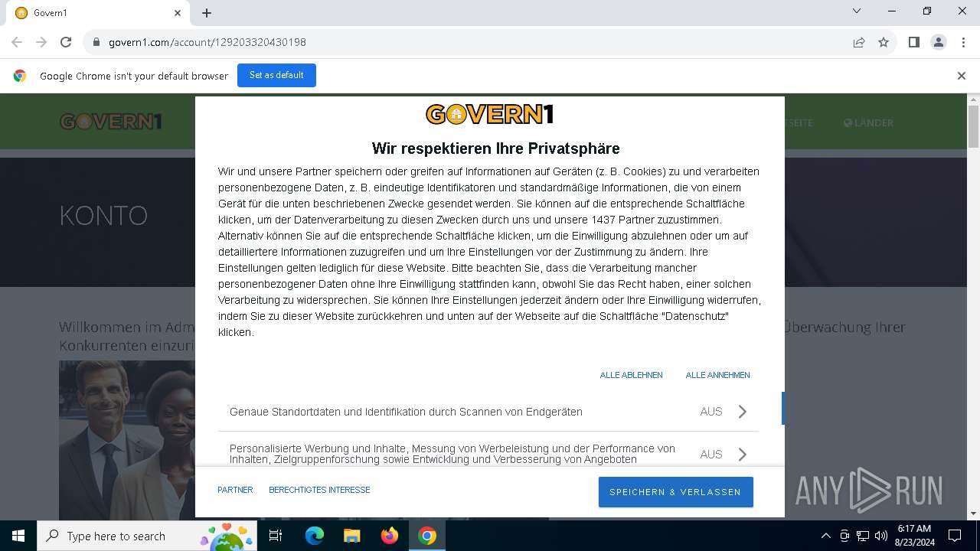Viewport: 980px width, 551px height.
Task: Reload the page with the refresh icon
Action: pyautogui.click(x=66, y=42)
